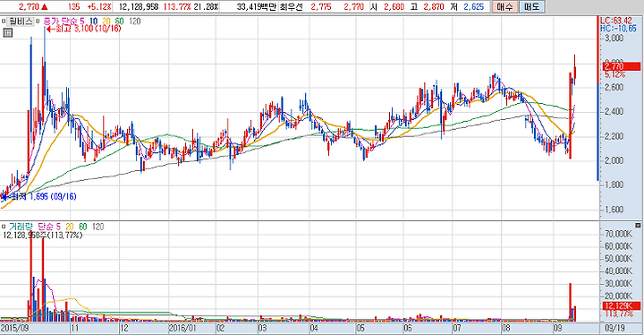This screenshot has width=644, height=335.
Task: Click the 12,128,958주(113.77%) volume readout
Action: click(43, 235)
